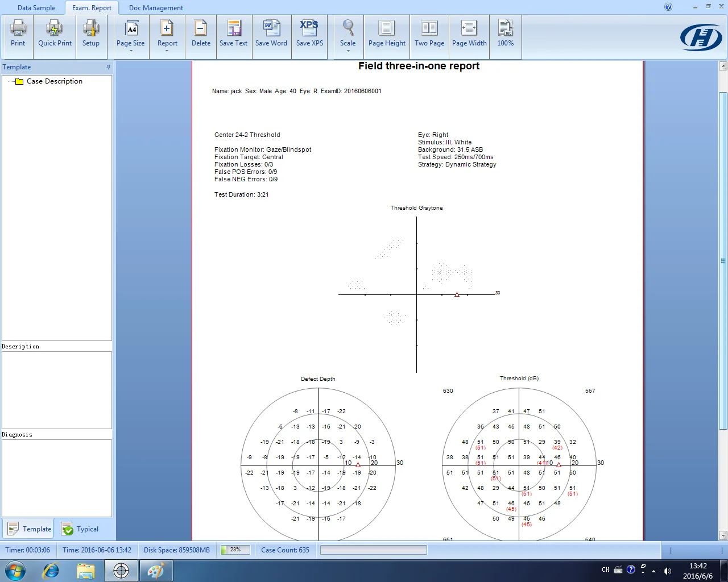Screen dimensions: 728x582
Task: Fit report to Page Width
Action: coord(469,34)
